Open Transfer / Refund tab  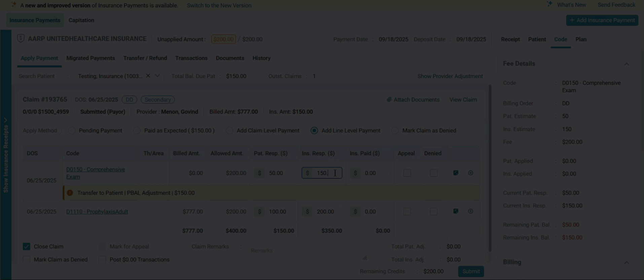145,58
